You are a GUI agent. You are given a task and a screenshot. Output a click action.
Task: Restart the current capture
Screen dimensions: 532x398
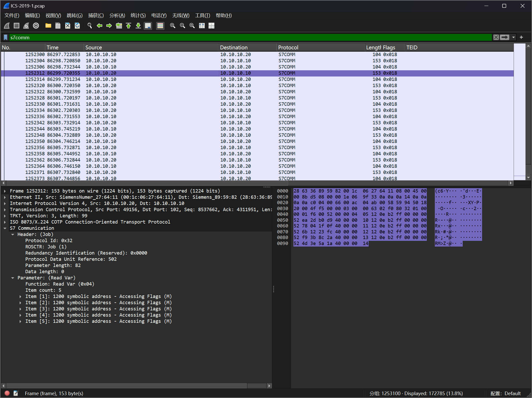tap(26, 26)
